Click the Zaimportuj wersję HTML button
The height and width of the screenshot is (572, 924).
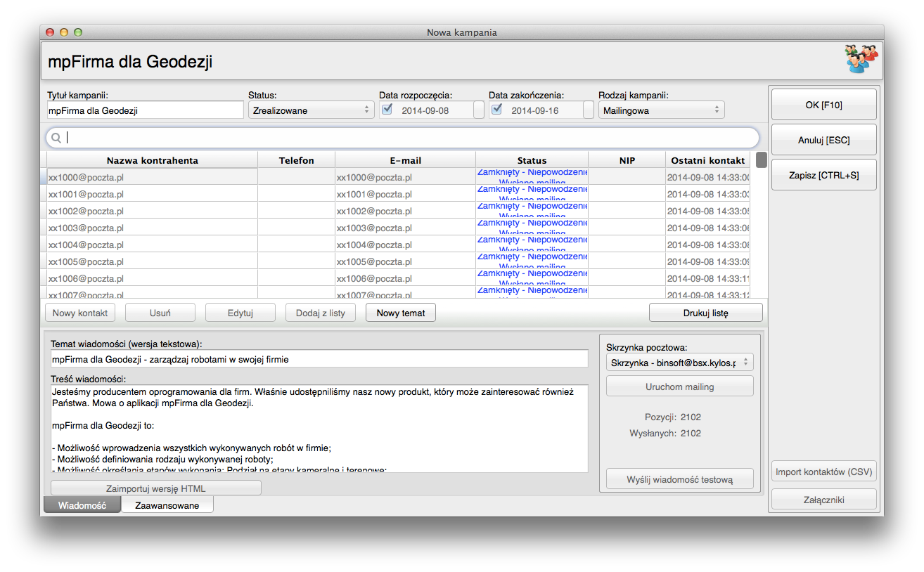(156, 488)
